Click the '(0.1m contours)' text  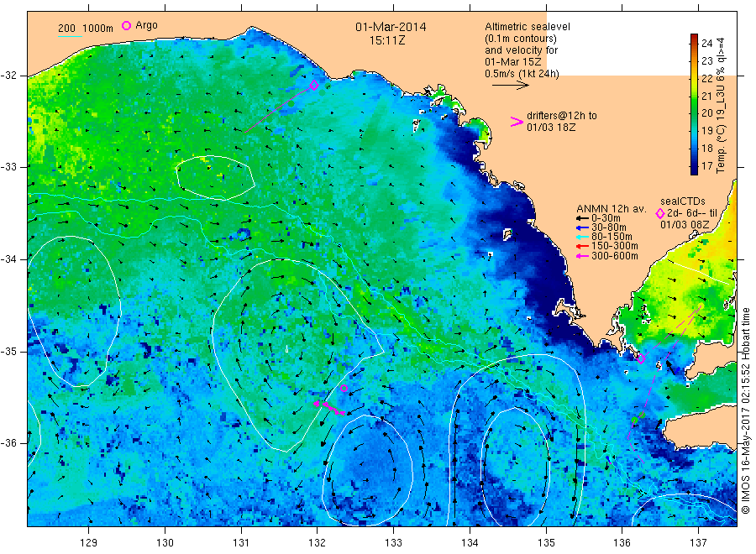(520, 39)
